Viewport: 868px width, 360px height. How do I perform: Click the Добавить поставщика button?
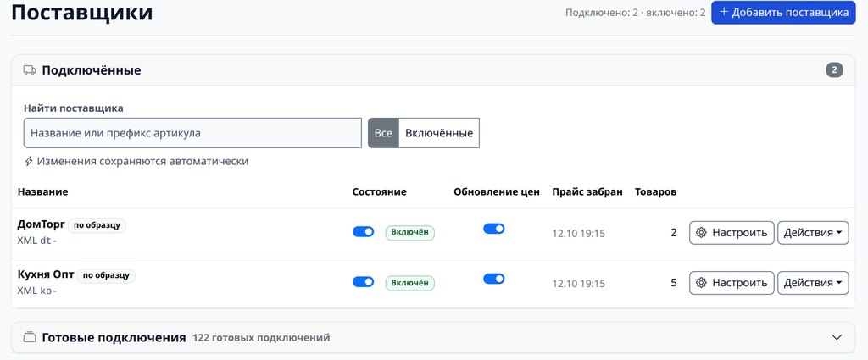tap(783, 12)
